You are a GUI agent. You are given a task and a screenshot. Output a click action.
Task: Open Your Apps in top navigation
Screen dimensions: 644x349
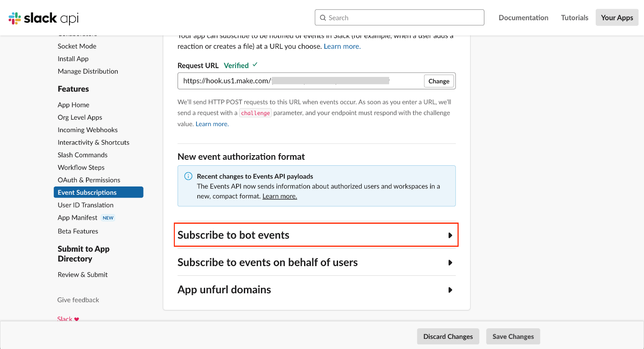617,17
